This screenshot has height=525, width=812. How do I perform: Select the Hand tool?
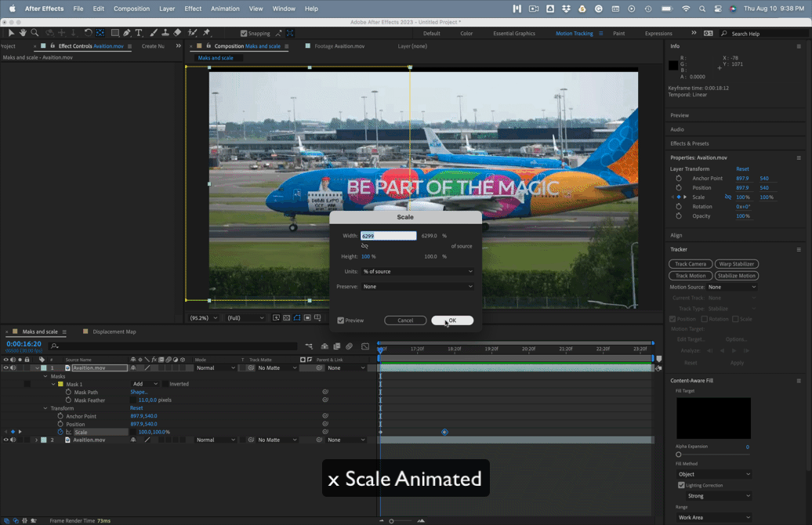23,33
